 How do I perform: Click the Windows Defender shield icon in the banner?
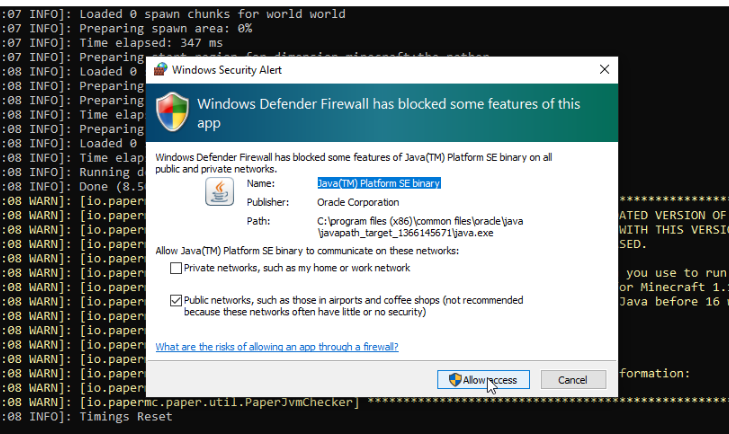coord(172,112)
